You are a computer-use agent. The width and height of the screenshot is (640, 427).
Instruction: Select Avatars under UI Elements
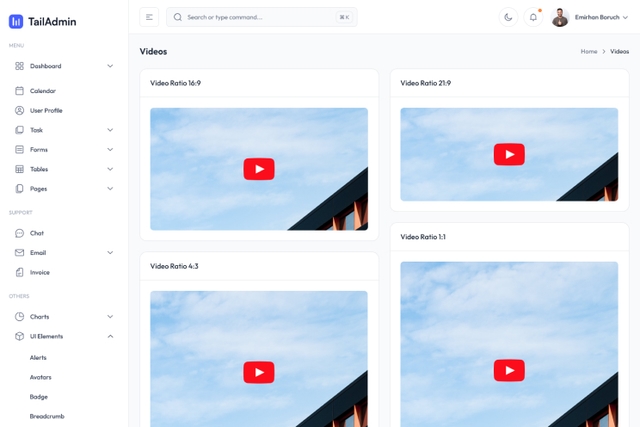coord(40,377)
